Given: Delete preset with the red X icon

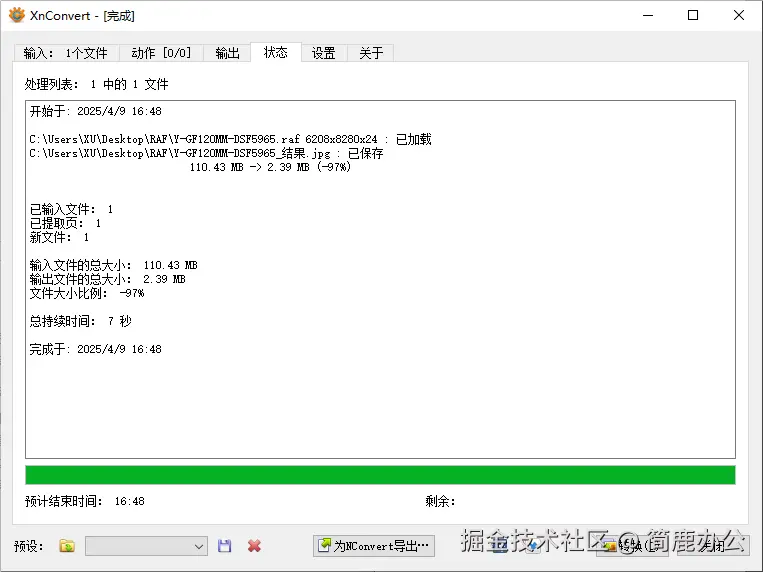Looking at the screenshot, I should (254, 546).
